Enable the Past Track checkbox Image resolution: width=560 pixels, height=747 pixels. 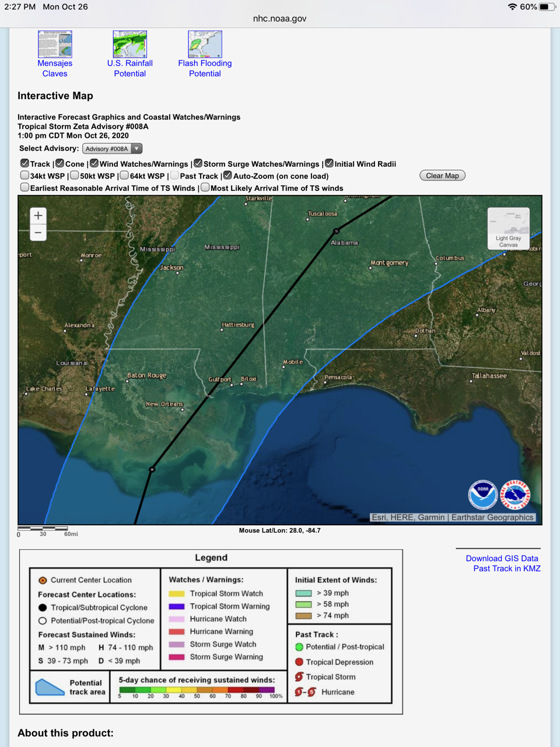pyautogui.click(x=174, y=175)
